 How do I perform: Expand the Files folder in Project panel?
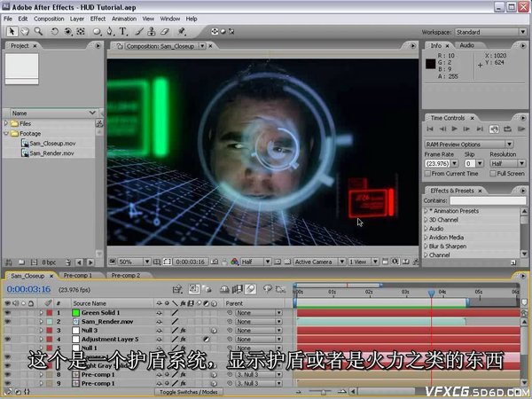coord(8,124)
